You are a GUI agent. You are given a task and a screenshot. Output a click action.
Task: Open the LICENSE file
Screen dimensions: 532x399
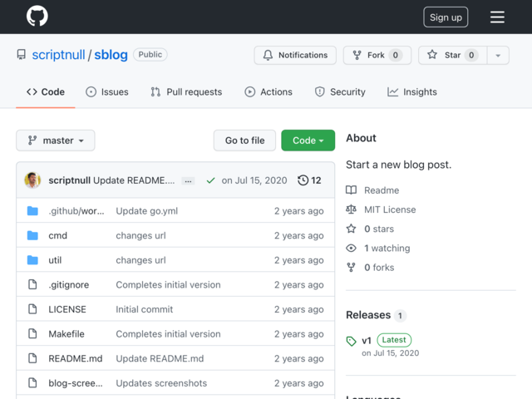coord(67,309)
